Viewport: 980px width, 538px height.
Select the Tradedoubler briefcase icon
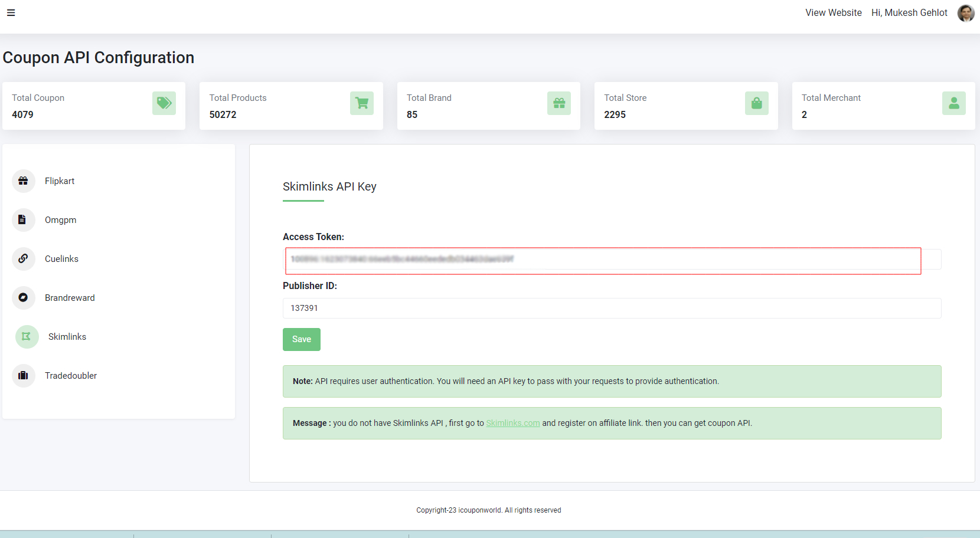(x=23, y=376)
